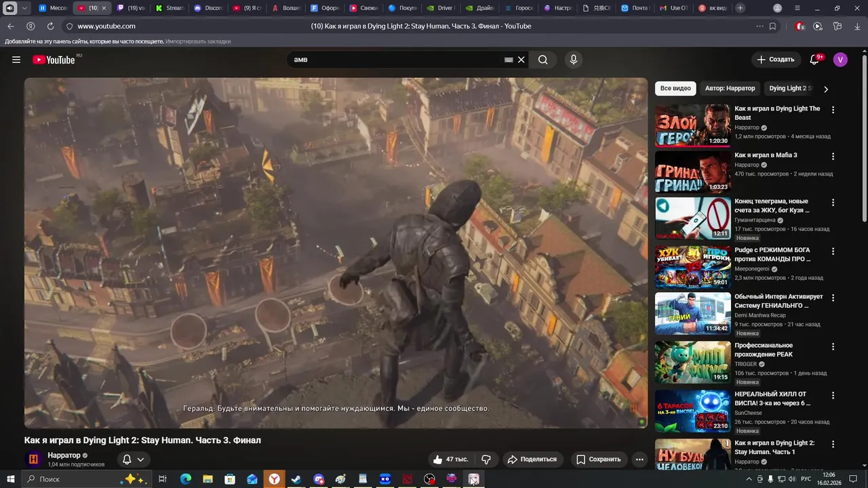Open more actions menu under the video
Image resolution: width=868 pixels, height=488 pixels.
tap(639, 459)
